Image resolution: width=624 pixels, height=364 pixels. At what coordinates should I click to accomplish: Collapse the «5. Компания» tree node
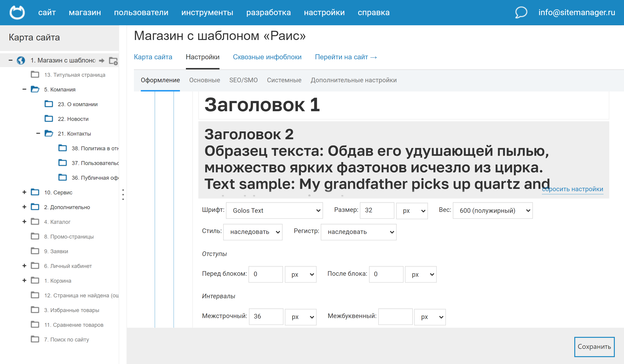pyautogui.click(x=24, y=89)
